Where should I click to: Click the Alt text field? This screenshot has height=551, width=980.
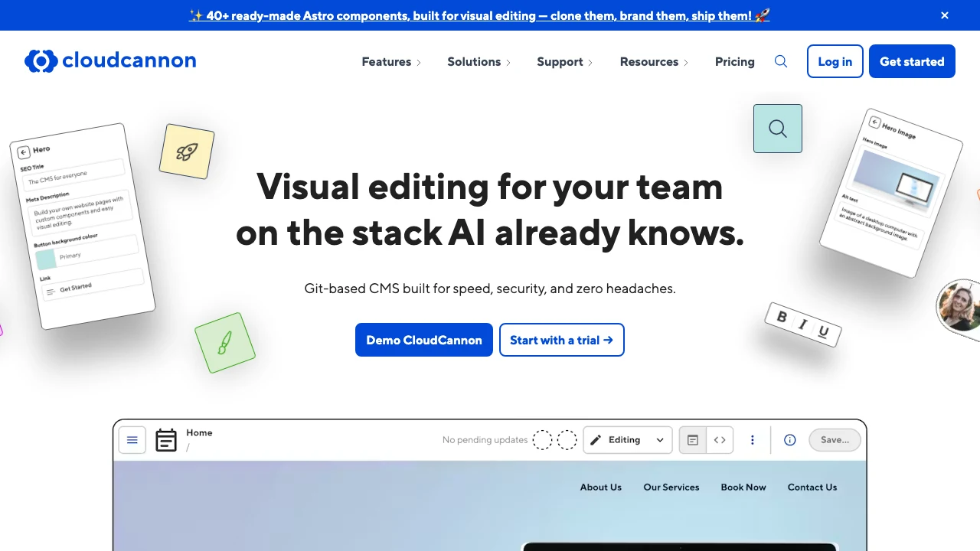coord(878,225)
